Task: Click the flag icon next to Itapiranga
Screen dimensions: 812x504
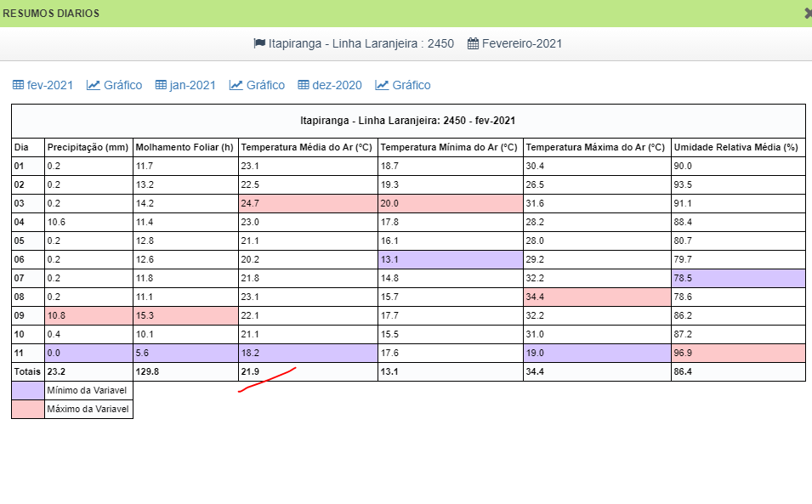Action: [x=259, y=43]
